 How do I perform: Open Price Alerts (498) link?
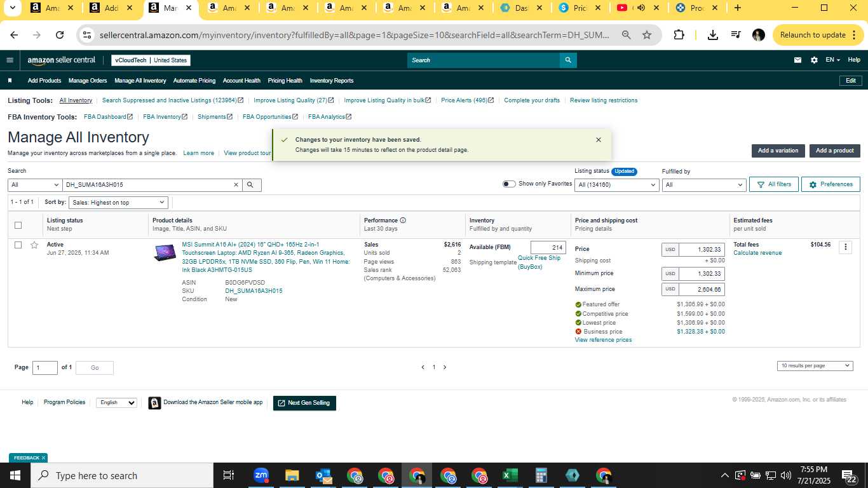[467, 100]
